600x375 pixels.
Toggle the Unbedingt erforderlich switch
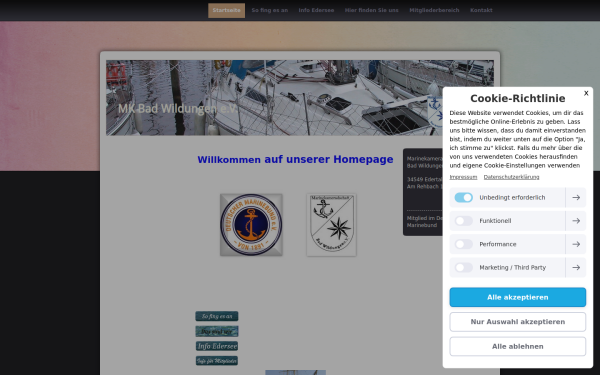point(463,197)
